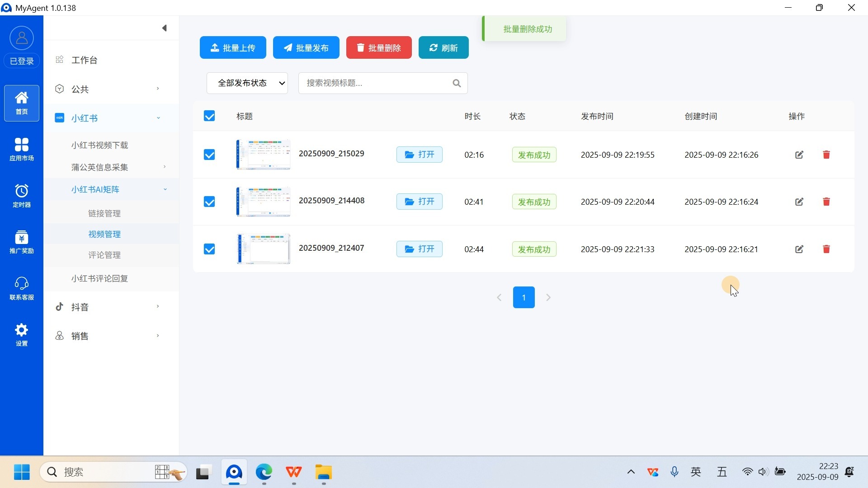
Task: Toggle the select-all checkbox in header
Action: pos(209,116)
